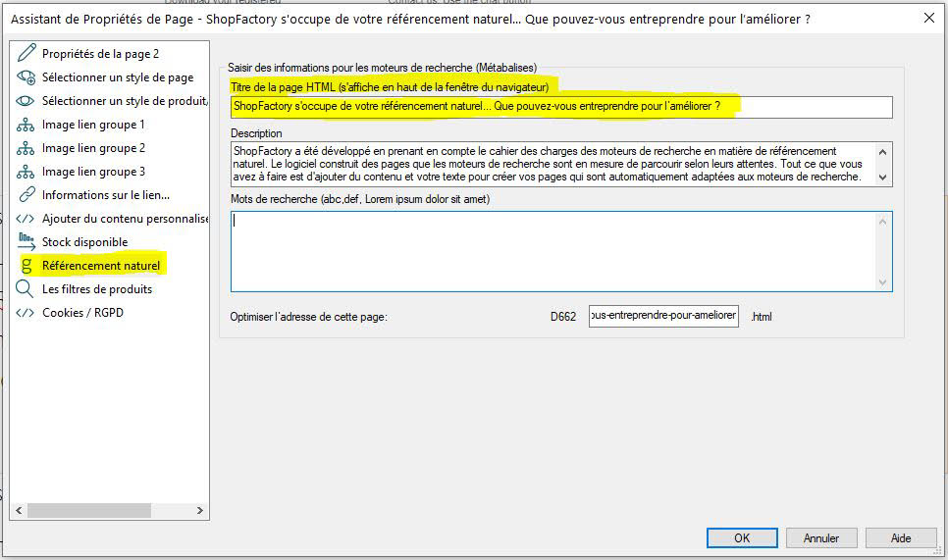The width and height of the screenshot is (948, 560).
Task: Go to Image lien groupe 3
Action: click(93, 172)
